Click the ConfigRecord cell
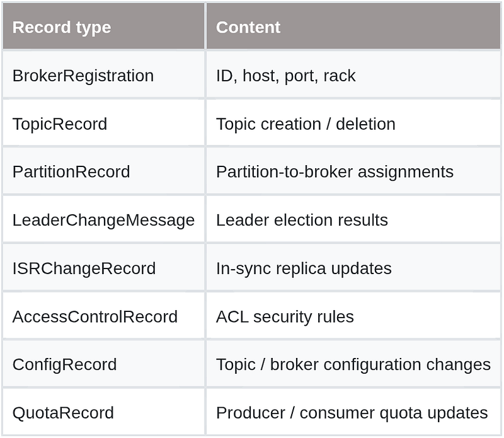 click(x=103, y=364)
